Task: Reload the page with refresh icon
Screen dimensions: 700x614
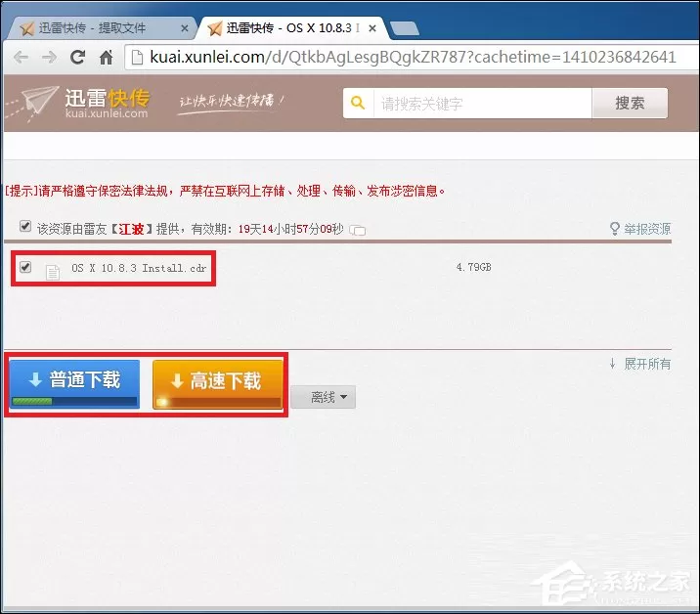Action: pos(77,57)
